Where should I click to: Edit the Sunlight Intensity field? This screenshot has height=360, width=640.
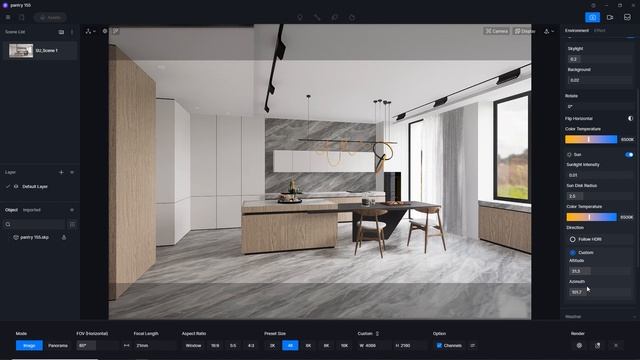600,175
